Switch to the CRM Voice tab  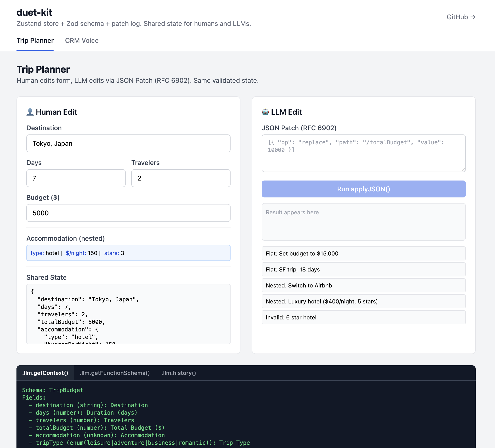click(x=81, y=40)
